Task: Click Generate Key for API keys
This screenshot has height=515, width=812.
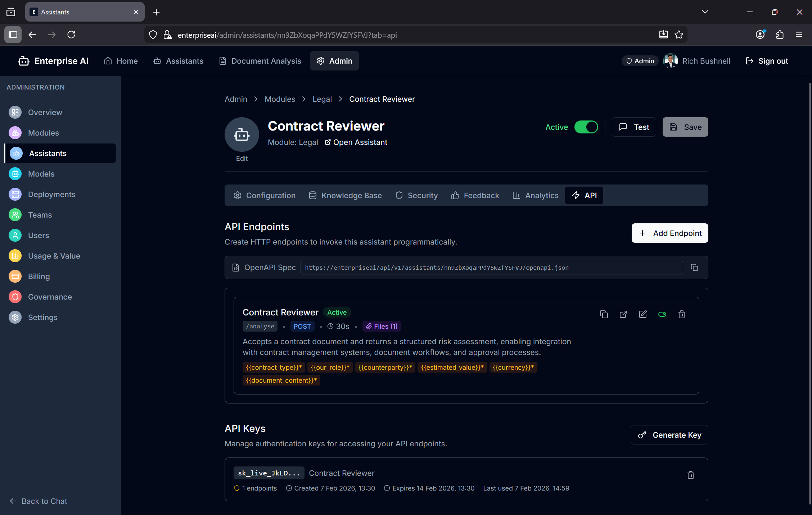Action: [x=669, y=435]
